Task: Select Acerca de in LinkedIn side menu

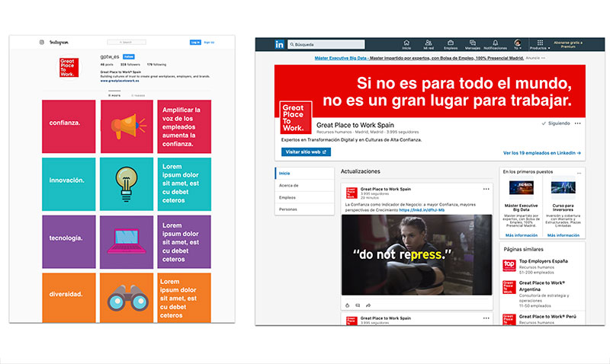Action: click(304, 185)
